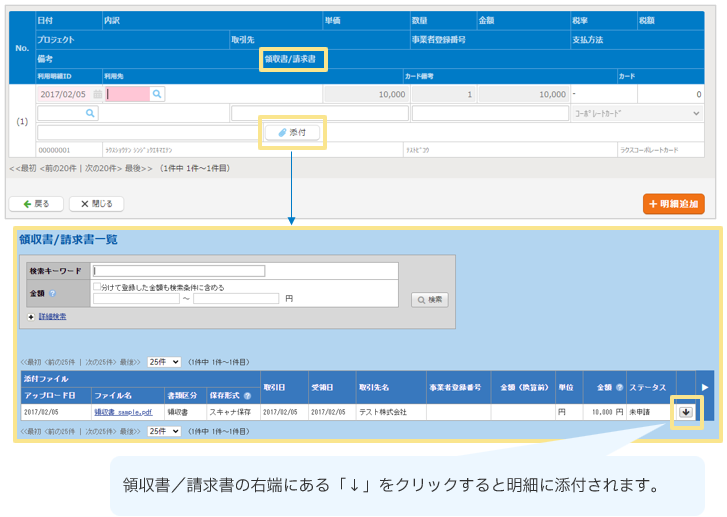Click help icon beside 保存形式 column header
727x517 pixels.
(x=247, y=396)
